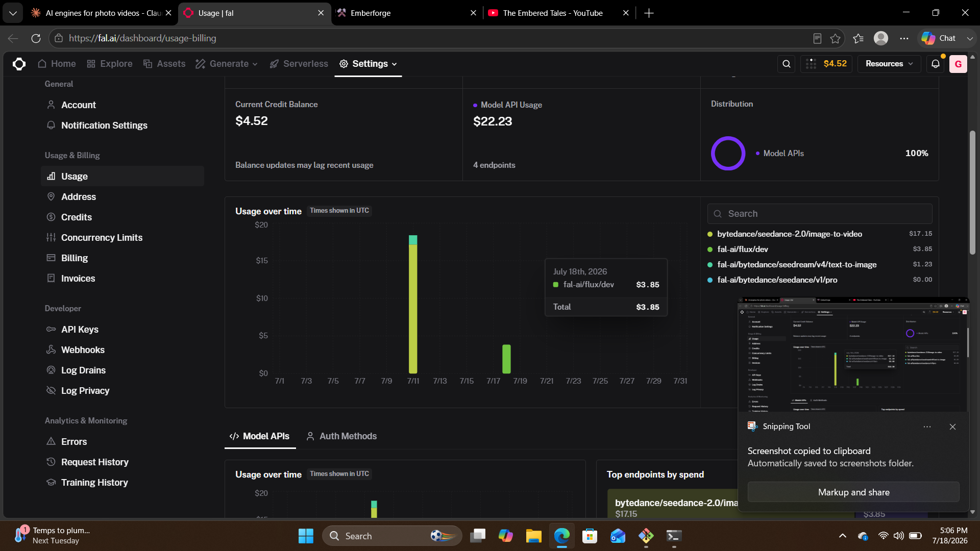The image size is (980, 551).
Task: Click the fal logo in the navbar
Action: [x=19, y=64]
